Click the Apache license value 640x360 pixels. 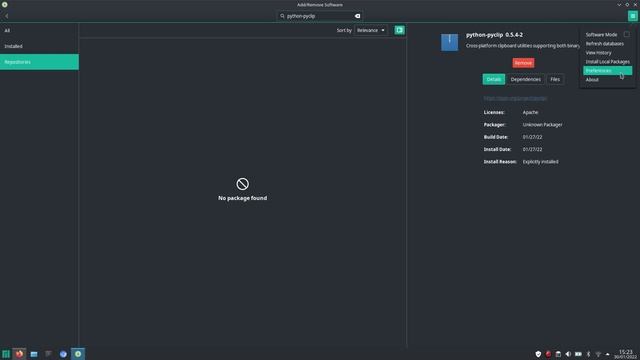pyautogui.click(x=530, y=112)
